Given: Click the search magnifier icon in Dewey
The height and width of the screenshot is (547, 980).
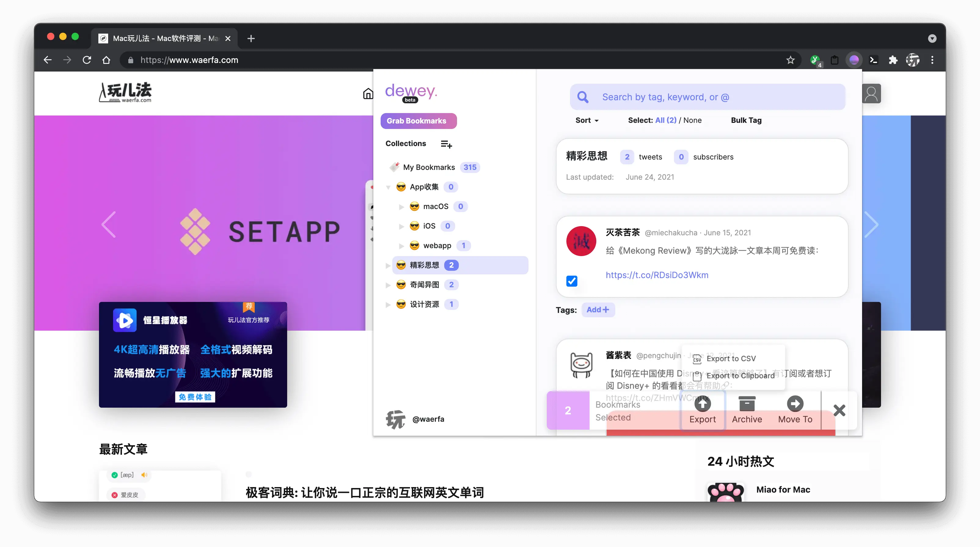Looking at the screenshot, I should coord(583,97).
